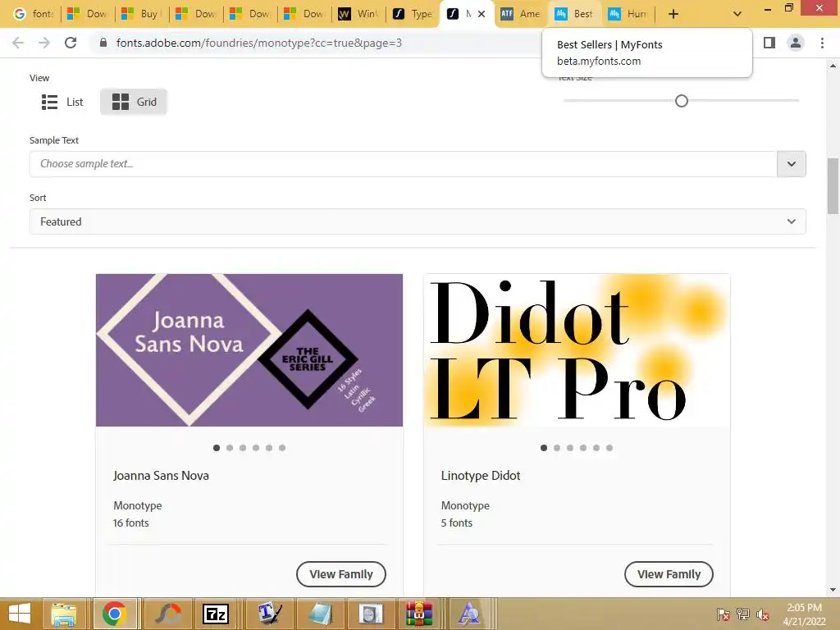Switch to the 'Buy' Microsoft tab
Viewport: 840px width, 630px height.
pyautogui.click(x=141, y=14)
